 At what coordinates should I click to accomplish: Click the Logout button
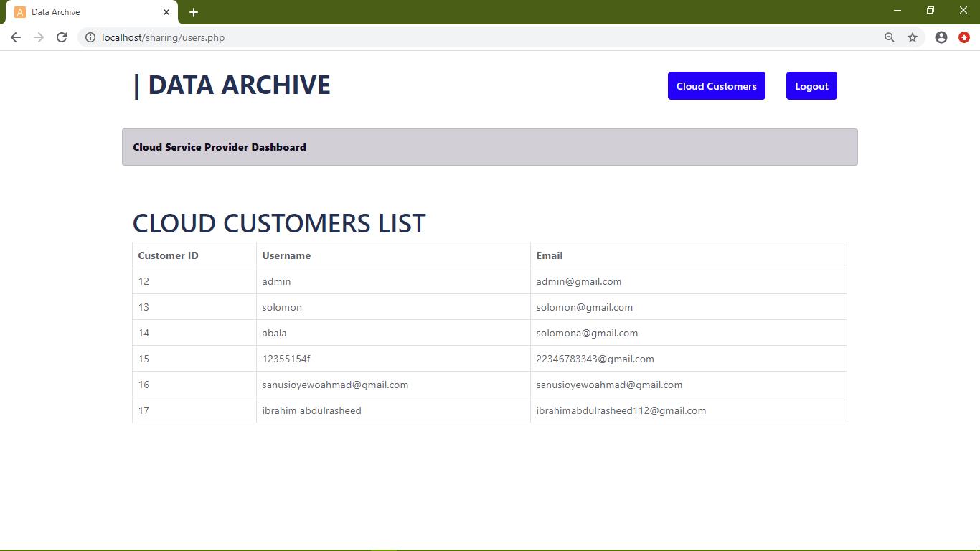(811, 86)
